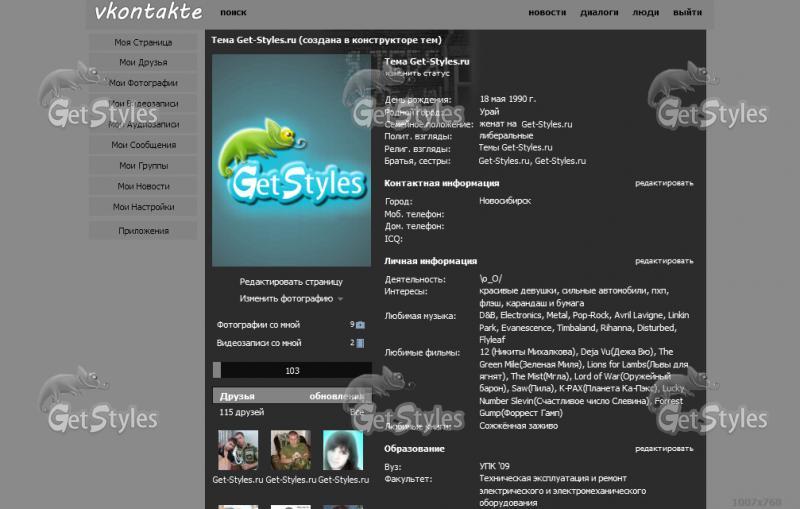This screenshot has width=800, height=509.
Task: Open Мои Фотографии in the sidebar
Action: [x=143, y=83]
